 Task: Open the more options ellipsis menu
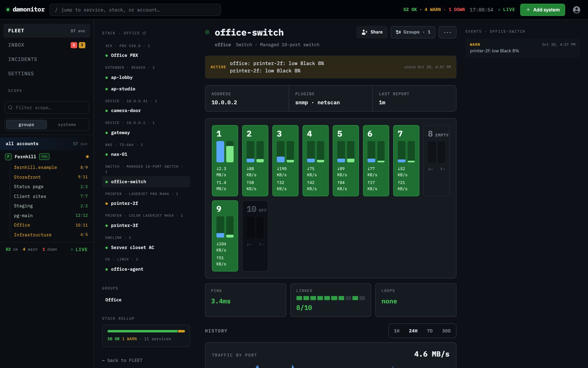[x=447, y=32]
